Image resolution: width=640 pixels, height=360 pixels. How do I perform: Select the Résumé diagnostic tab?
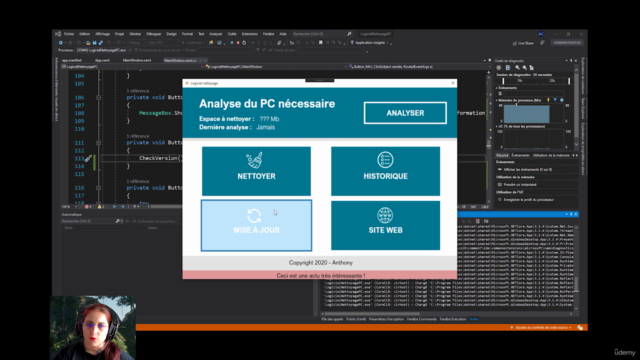pos(502,156)
